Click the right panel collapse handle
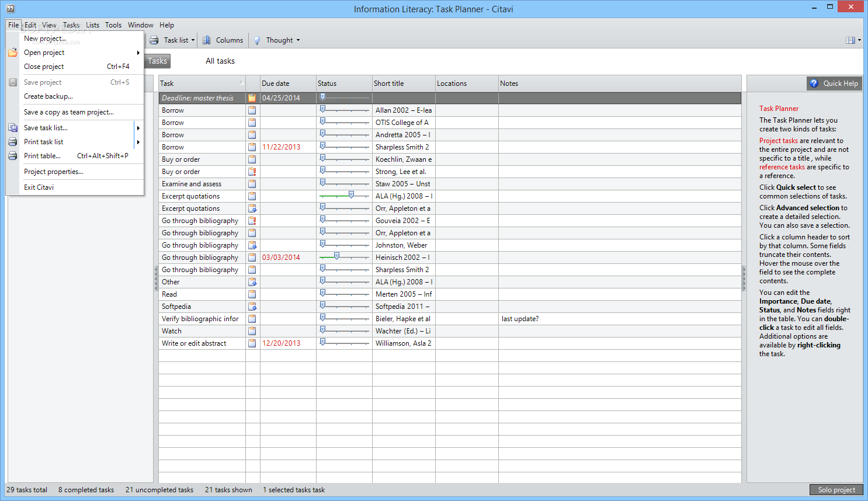The image size is (868, 501). pyautogui.click(x=744, y=279)
